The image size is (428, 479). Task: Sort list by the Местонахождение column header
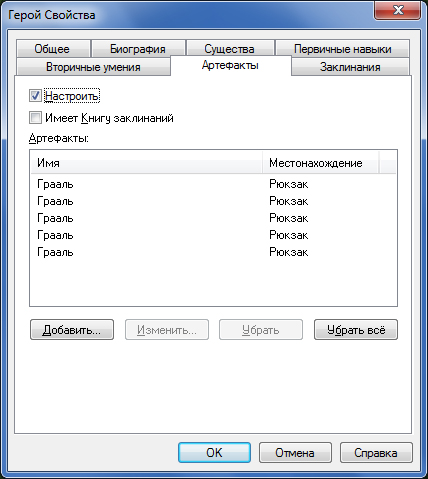[x=320, y=163]
